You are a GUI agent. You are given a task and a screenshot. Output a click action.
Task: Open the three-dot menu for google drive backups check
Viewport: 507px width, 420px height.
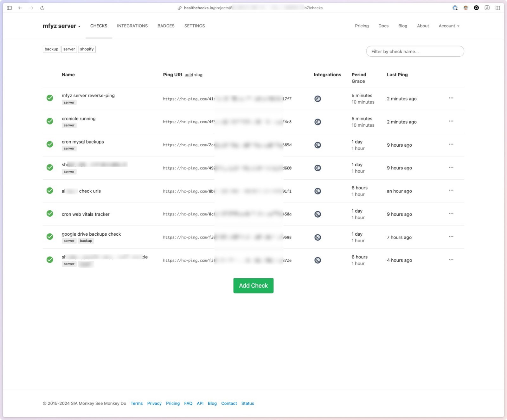(x=451, y=237)
